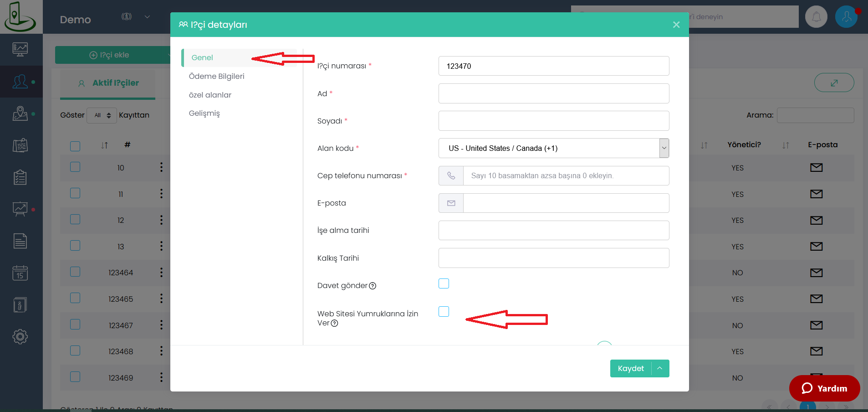This screenshot has height=412, width=868.
Task: Enable the Davet gönder checkbox
Action: click(x=444, y=283)
